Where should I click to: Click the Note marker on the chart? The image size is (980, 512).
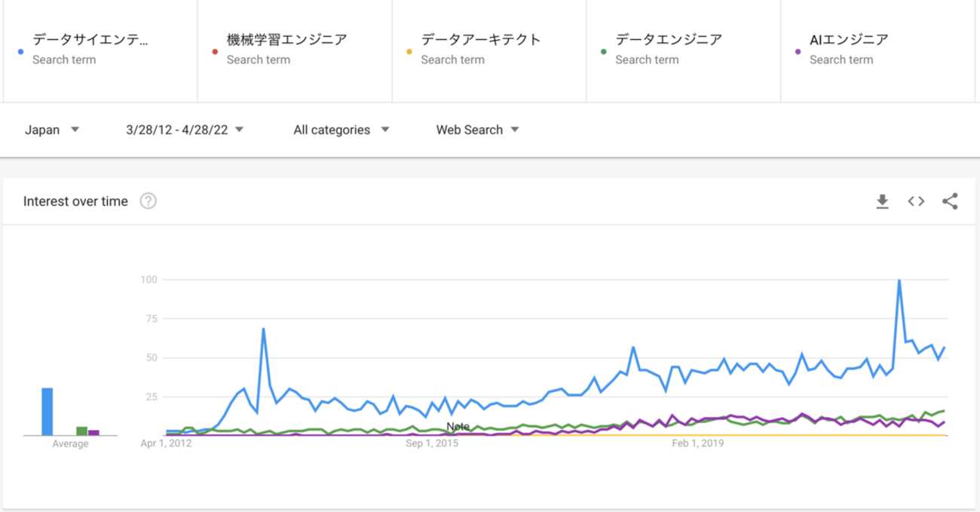coord(458,427)
